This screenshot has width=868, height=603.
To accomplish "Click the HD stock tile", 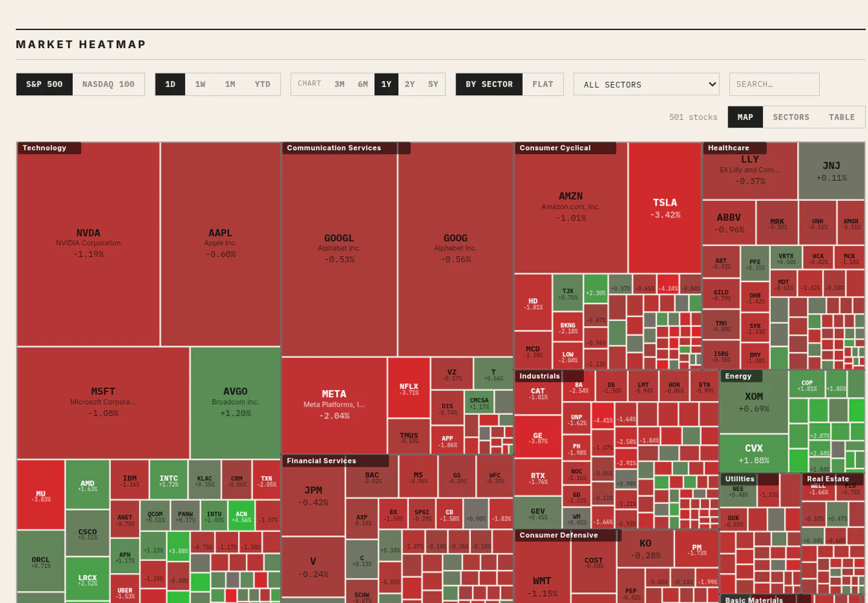I will pos(533,303).
